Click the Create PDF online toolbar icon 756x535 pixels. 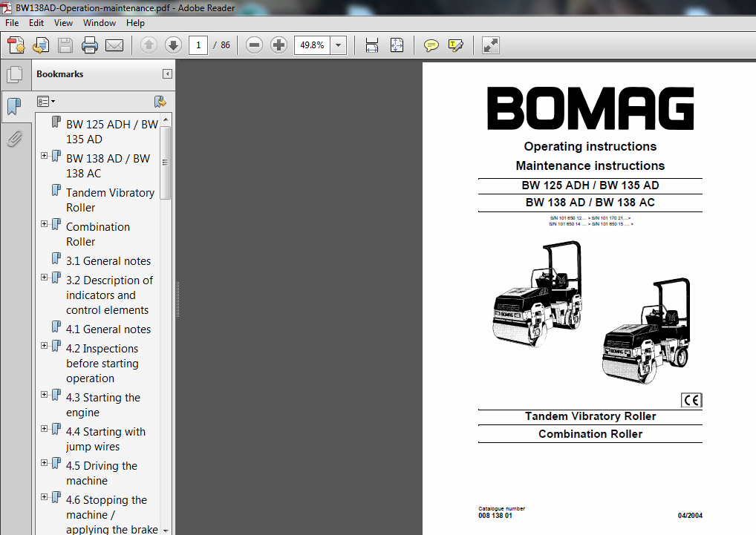(x=16, y=45)
